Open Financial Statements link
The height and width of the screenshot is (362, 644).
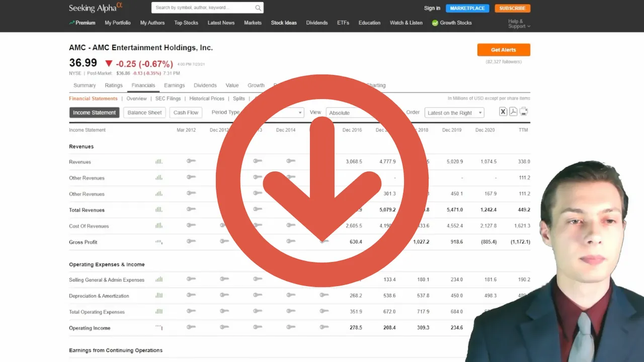pyautogui.click(x=94, y=99)
